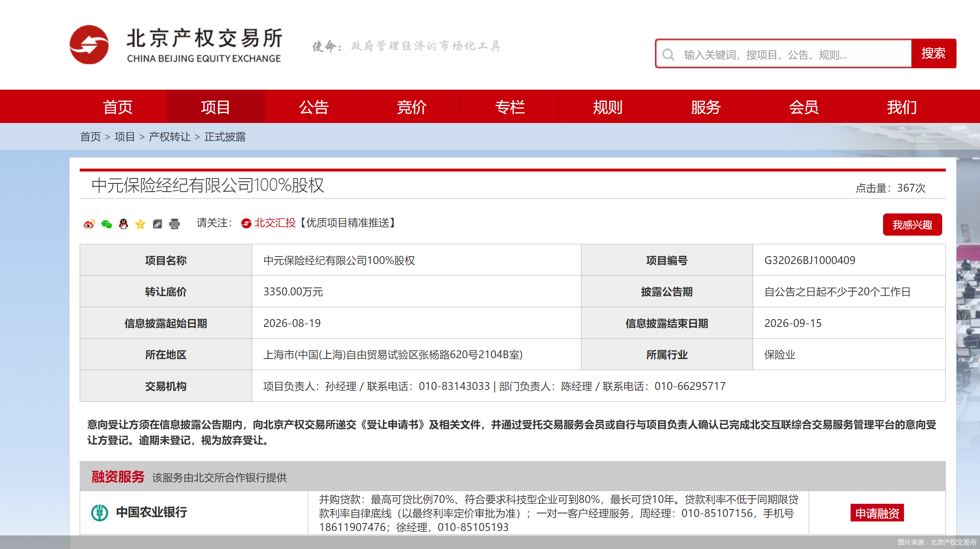Go to 产权转让 in breadcrumb
Viewport: 980px width, 549px height.
170,137
